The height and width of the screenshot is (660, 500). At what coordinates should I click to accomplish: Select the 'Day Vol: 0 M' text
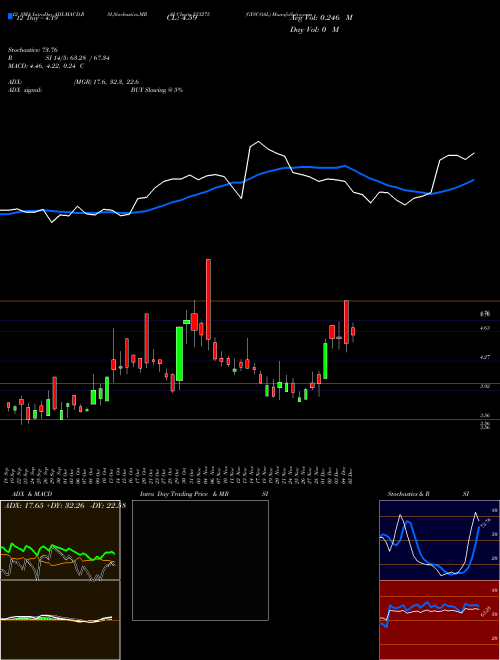[x=314, y=30]
